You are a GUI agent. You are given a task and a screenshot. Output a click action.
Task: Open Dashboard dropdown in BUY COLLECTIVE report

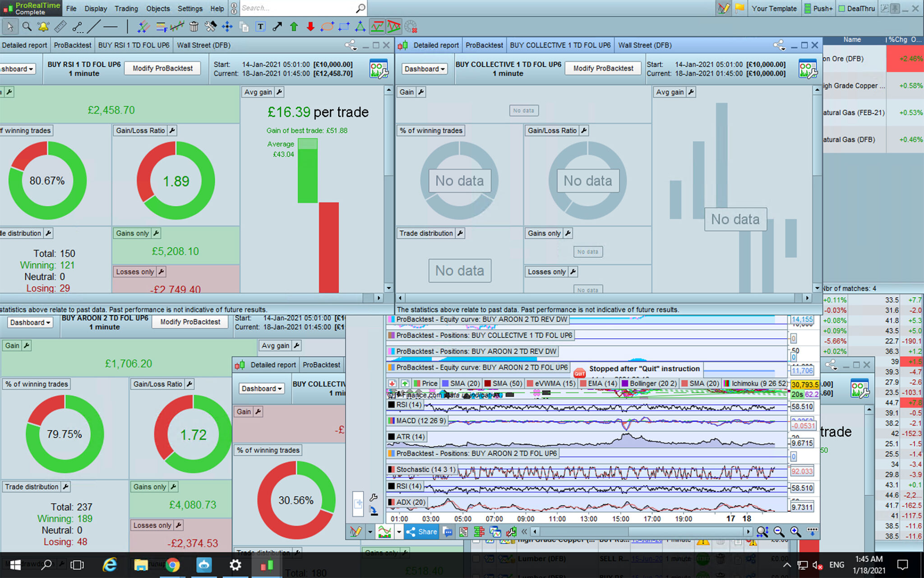pos(424,69)
